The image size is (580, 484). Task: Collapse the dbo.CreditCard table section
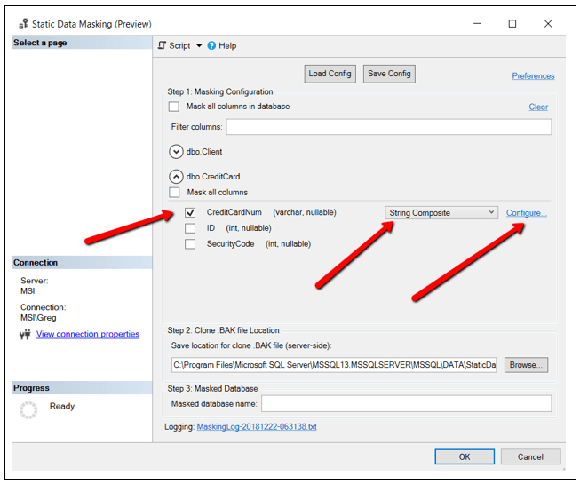pyautogui.click(x=176, y=177)
